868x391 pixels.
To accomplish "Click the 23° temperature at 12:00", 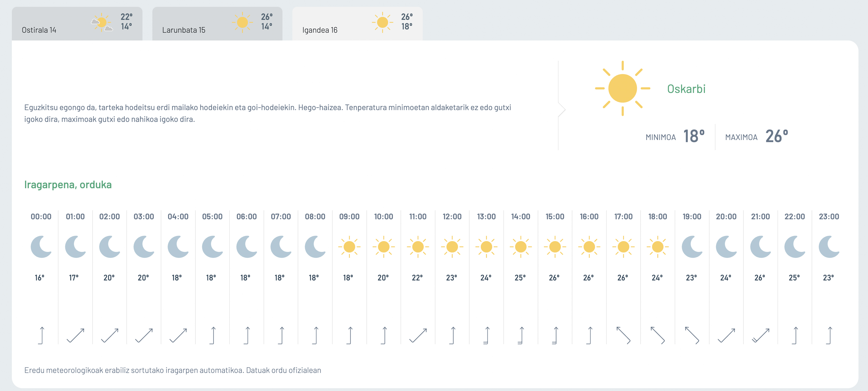I will [451, 278].
